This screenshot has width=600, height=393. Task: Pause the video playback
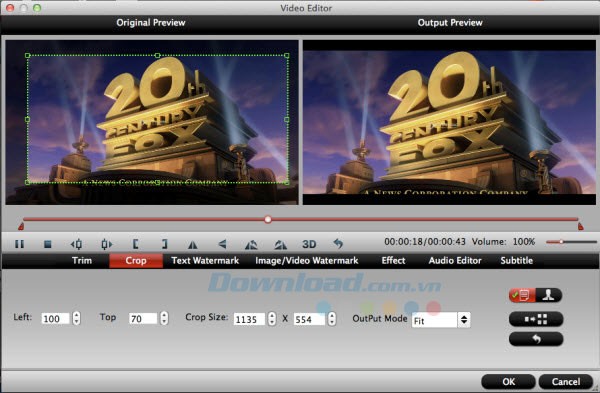click(19, 244)
